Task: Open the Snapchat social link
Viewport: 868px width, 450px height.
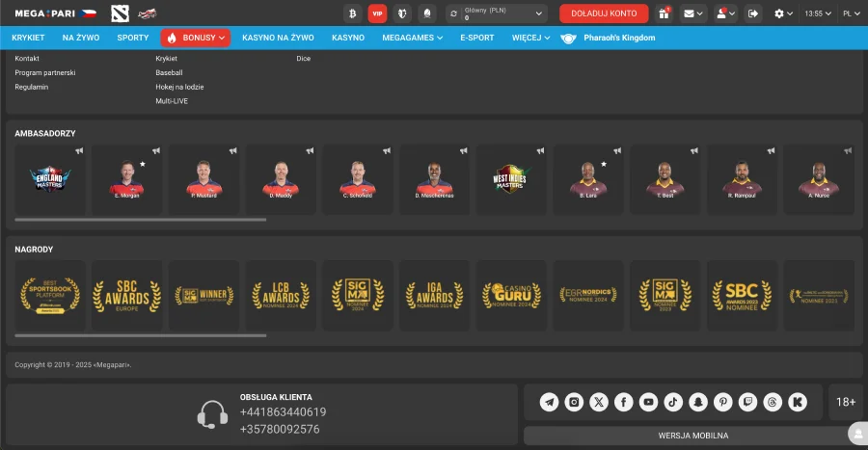Action: (698, 402)
